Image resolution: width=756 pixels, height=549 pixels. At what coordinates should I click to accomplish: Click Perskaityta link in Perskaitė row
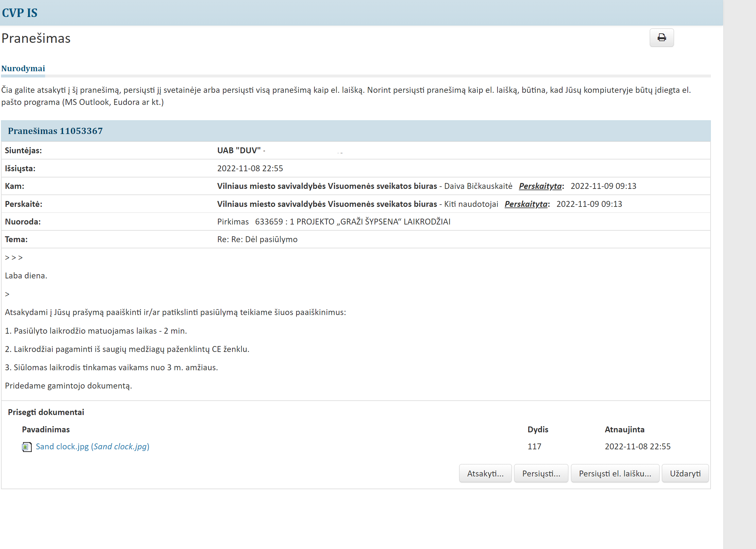click(x=526, y=204)
